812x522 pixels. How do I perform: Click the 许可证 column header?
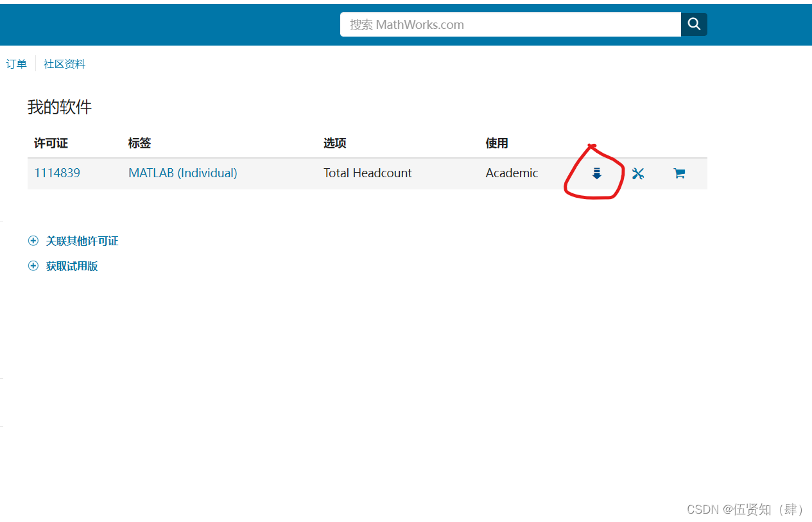pyautogui.click(x=51, y=143)
